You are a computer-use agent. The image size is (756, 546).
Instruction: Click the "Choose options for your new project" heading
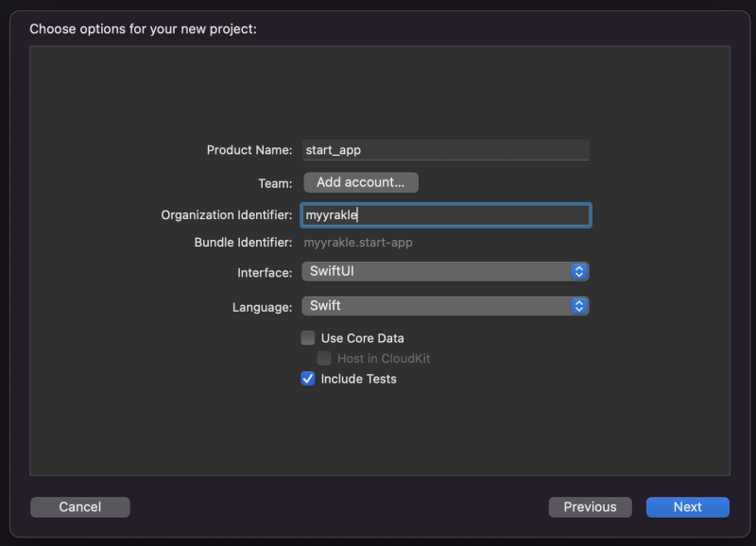tap(143, 29)
